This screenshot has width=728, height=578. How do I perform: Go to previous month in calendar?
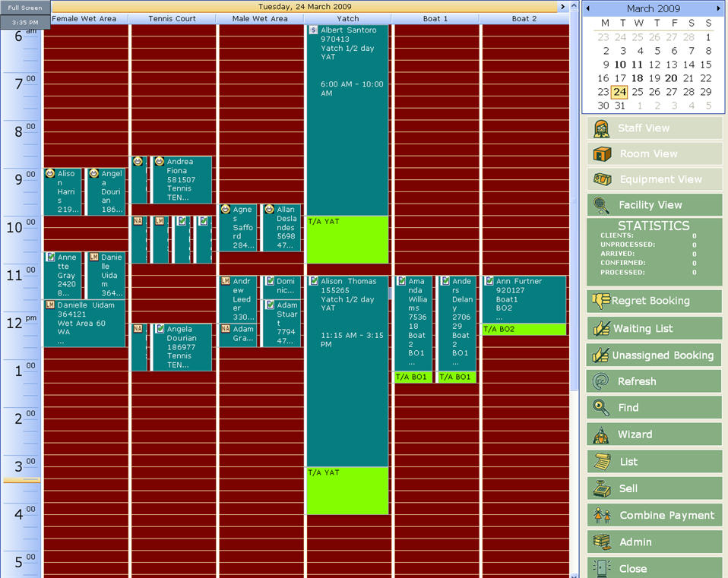coord(587,8)
